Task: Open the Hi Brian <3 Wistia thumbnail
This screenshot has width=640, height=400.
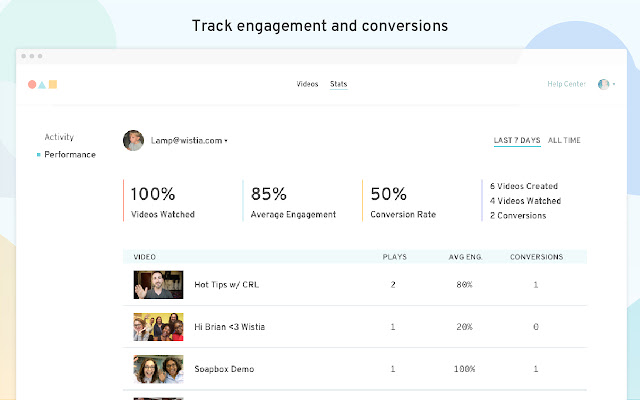Action: [158, 327]
